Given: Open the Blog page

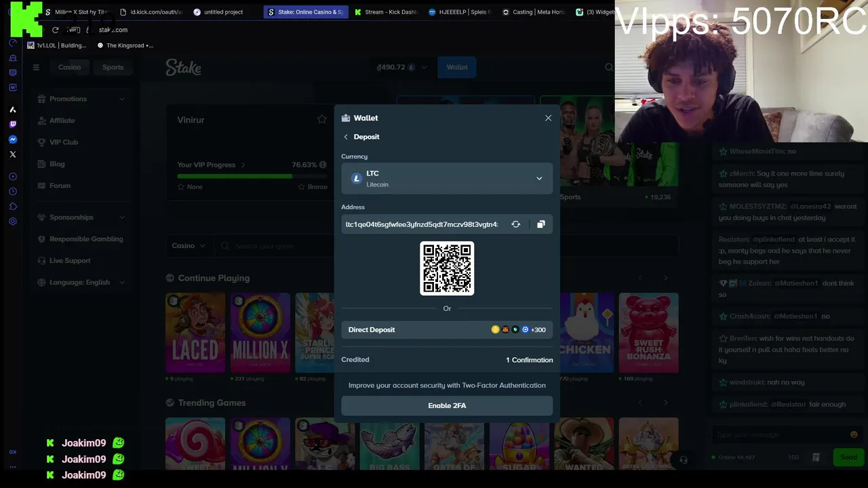Looking at the screenshot, I should [57, 164].
